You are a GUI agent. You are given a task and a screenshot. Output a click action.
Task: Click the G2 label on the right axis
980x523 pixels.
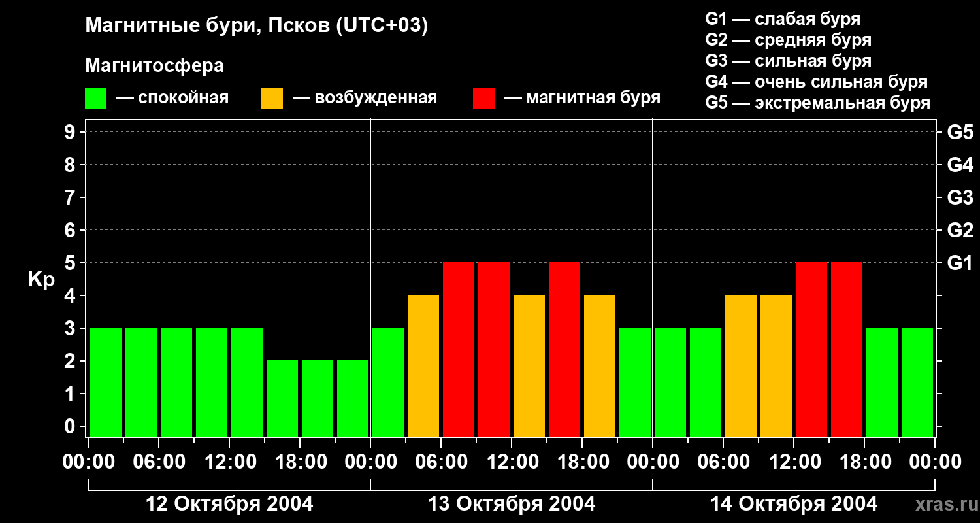[960, 230]
